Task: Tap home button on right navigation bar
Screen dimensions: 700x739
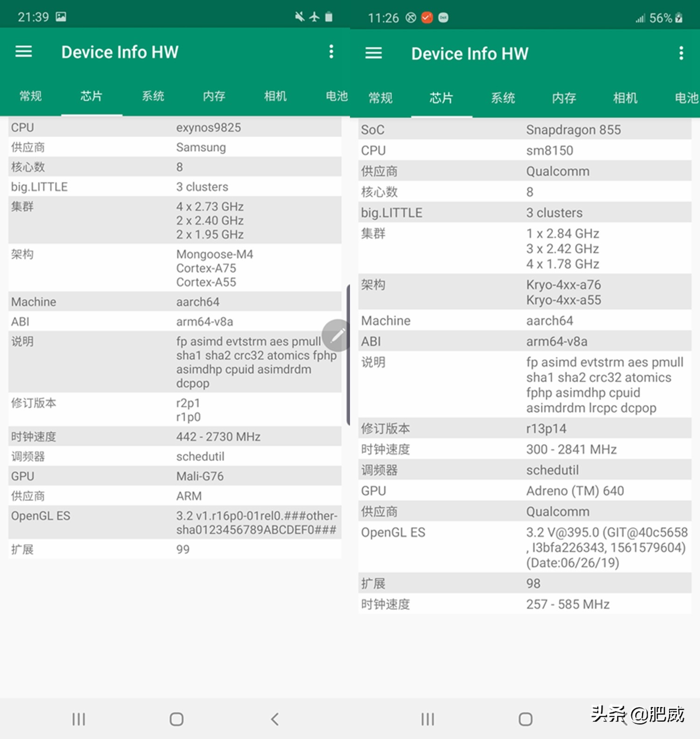Action: (x=525, y=719)
